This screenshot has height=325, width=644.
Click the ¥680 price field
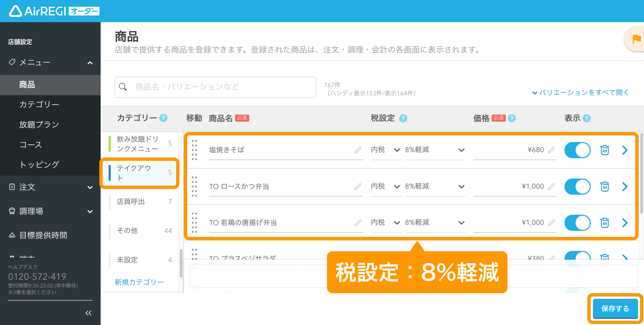click(x=515, y=150)
